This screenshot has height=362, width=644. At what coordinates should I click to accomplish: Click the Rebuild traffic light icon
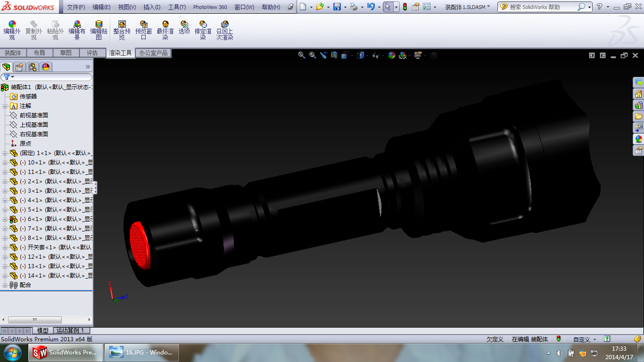[x=405, y=7]
